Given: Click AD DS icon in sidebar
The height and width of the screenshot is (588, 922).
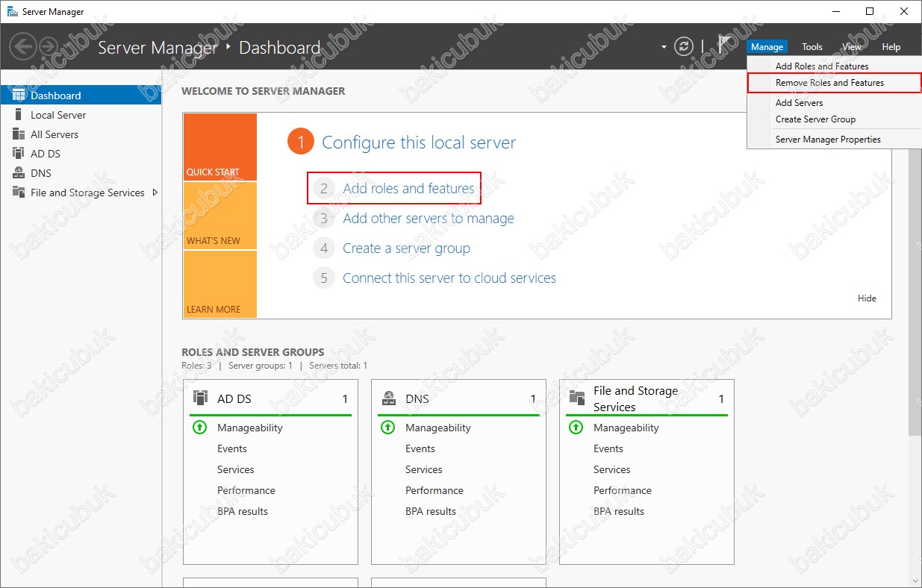Looking at the screenshot, I should [19, 154].
